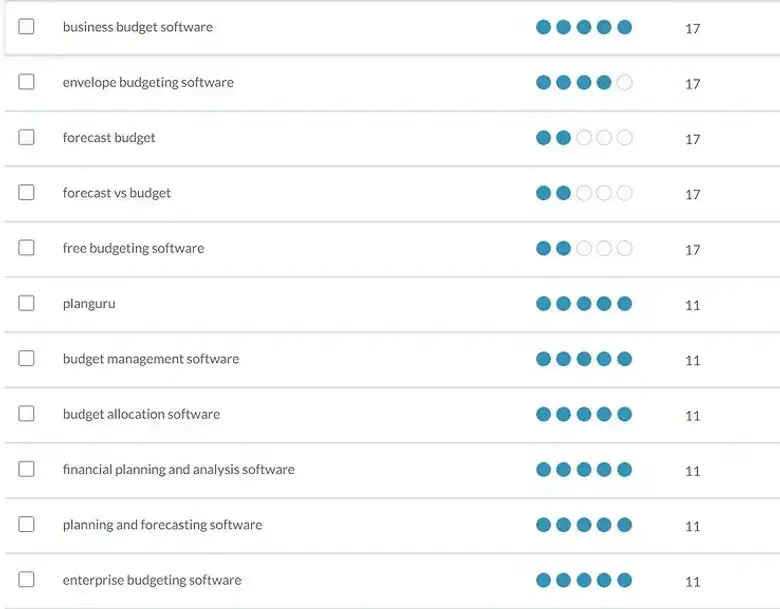Check budget management software row checkbox
780x609 pixels.
(x=26, y=358)
